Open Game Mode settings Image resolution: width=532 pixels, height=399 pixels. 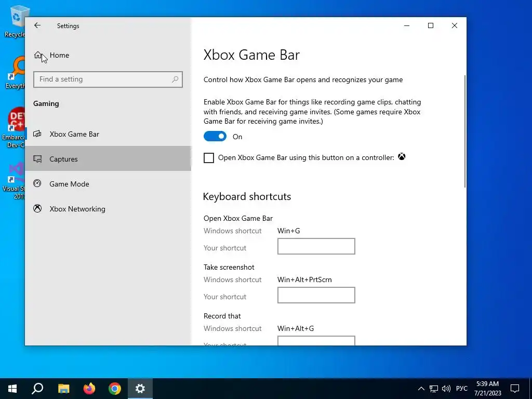click(108, 184)
